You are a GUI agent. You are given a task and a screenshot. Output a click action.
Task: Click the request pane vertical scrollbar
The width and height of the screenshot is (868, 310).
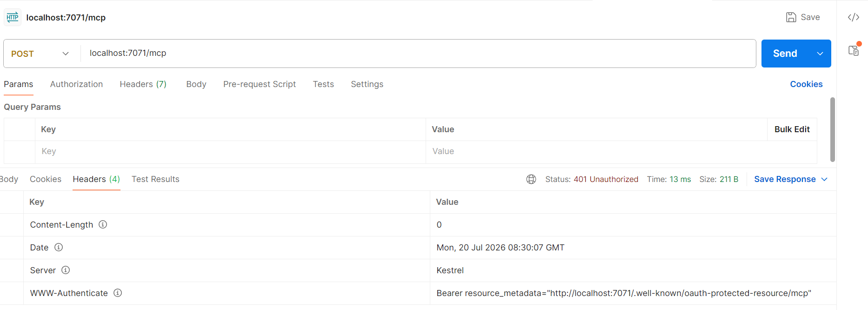pyautogui.click(x=832, y=129)
